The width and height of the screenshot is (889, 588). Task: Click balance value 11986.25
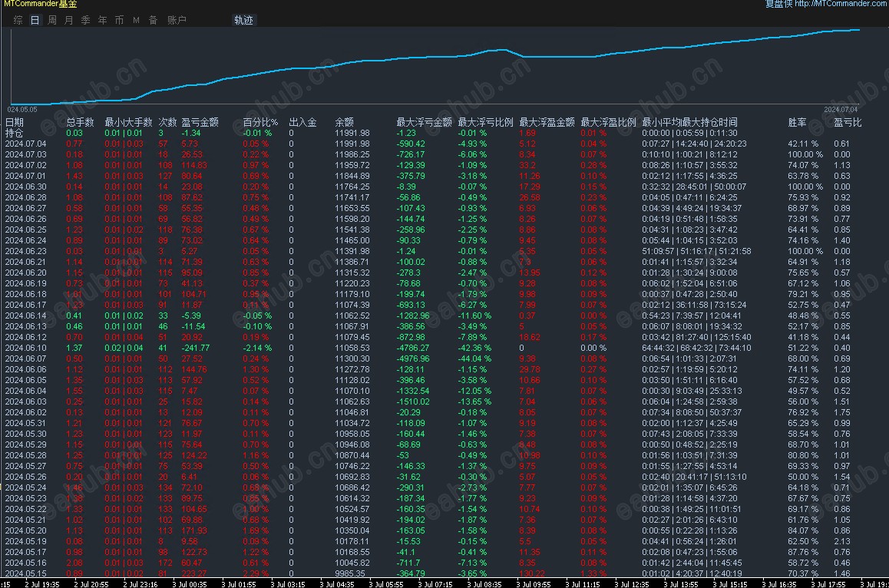[x=352, y=155]
